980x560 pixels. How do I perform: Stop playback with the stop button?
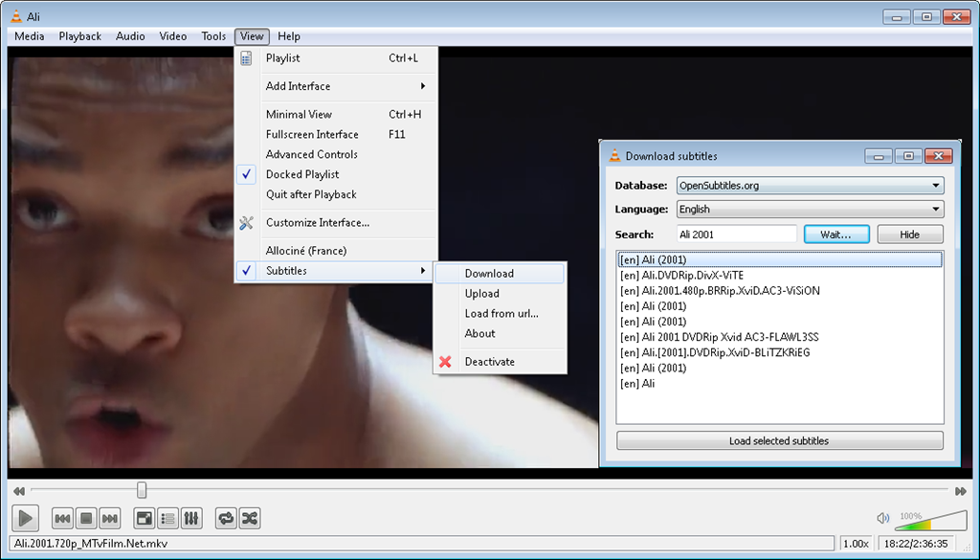point(86,518)
